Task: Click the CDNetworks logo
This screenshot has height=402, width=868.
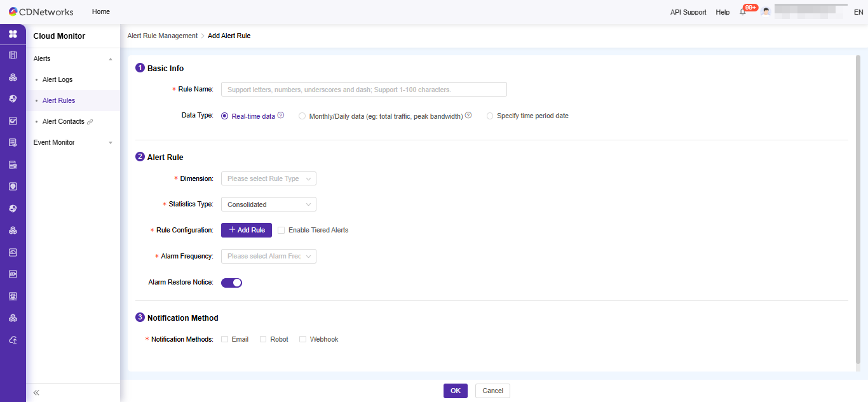Action: (41, 11)
